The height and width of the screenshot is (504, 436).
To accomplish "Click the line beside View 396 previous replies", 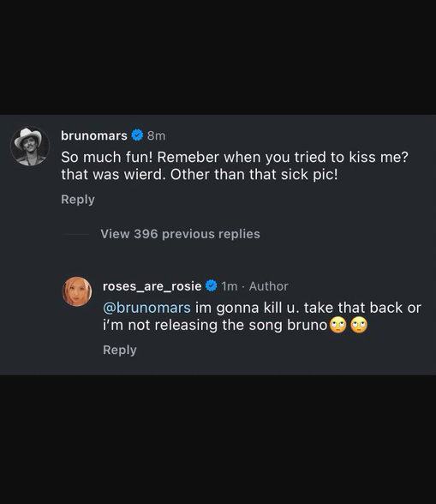I will tap(76, 234).
